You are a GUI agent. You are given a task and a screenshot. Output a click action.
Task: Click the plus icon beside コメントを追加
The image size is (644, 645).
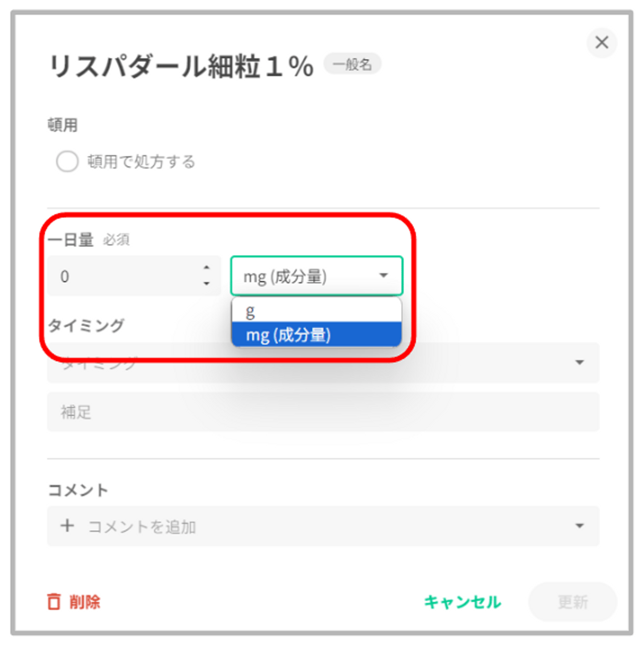(67, 526)
